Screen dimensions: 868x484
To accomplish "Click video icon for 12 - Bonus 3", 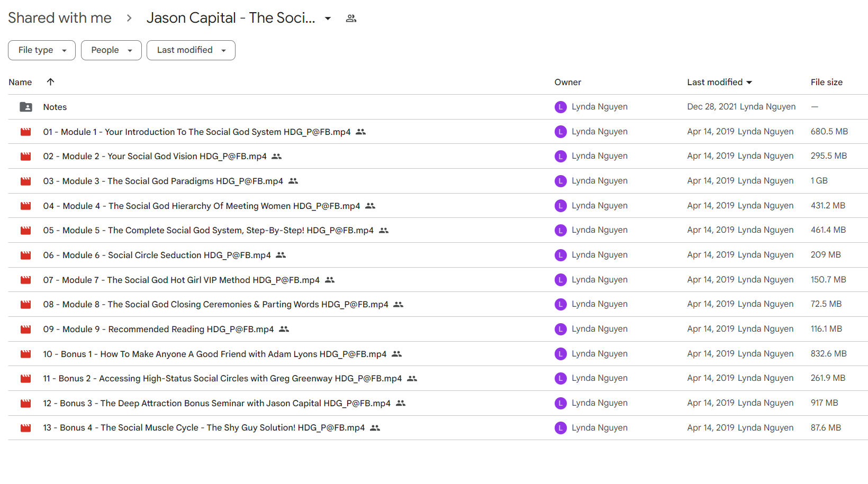I will 25,403.
